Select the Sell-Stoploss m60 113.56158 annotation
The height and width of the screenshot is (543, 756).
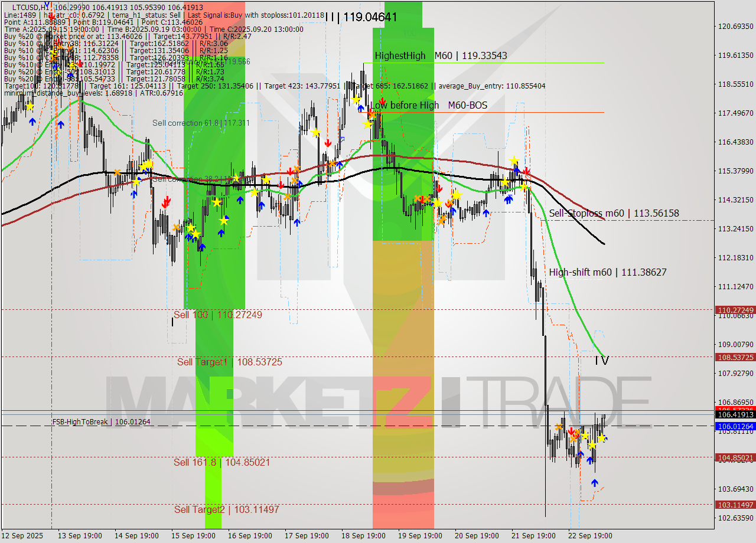(614, 213)
